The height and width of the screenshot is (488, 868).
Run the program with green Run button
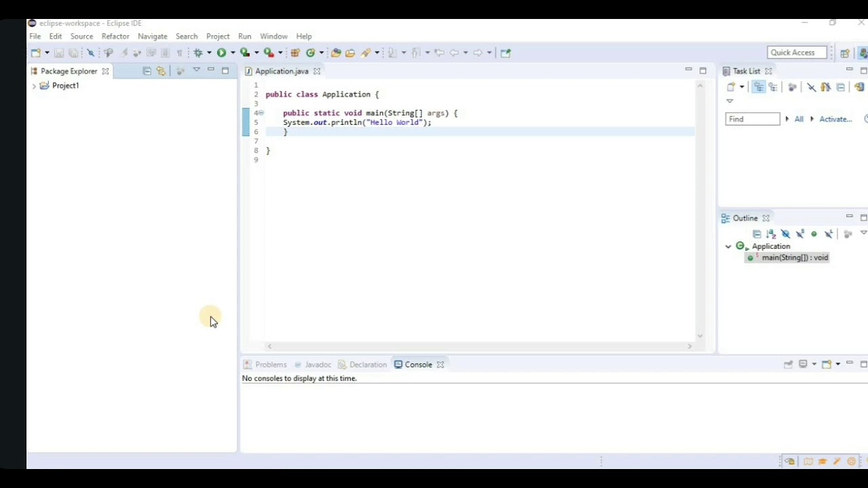point(222,53)
